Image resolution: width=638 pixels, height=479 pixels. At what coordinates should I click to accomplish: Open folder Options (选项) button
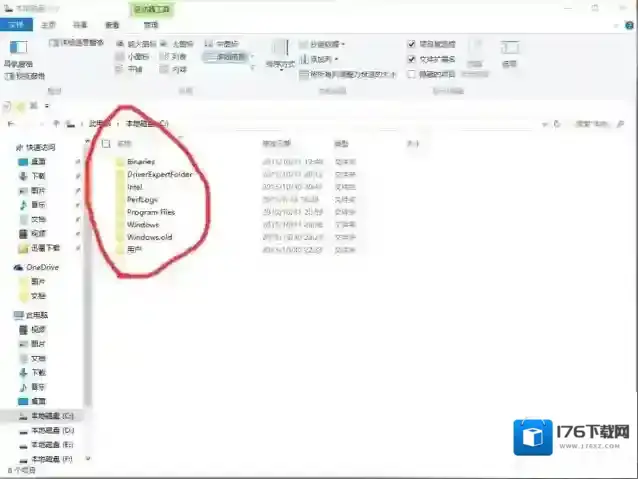click(509, 54)
